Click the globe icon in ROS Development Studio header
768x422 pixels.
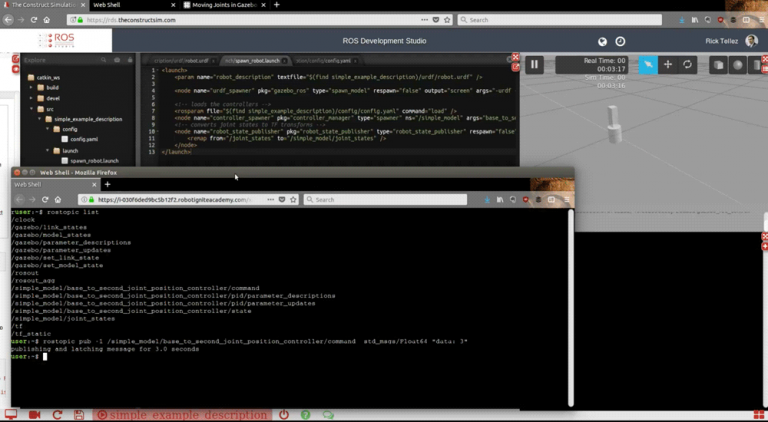[x=602, y=42]
